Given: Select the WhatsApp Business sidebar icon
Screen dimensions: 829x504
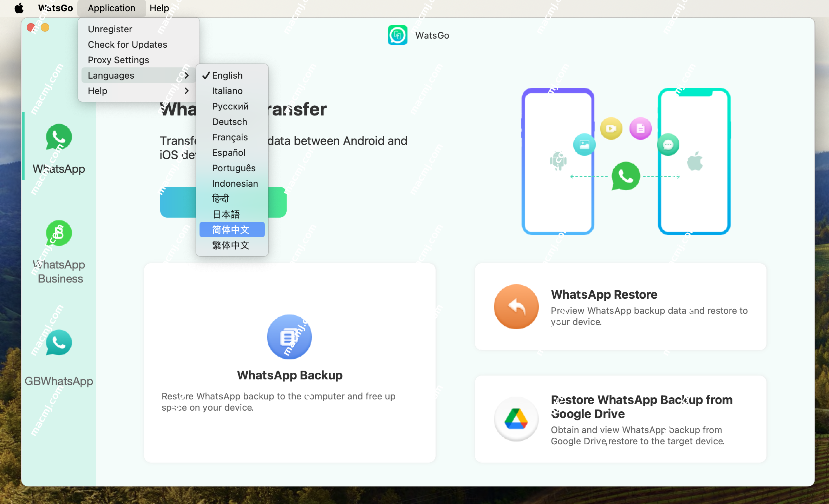Looking at the screenshot, I should (59, 233).
